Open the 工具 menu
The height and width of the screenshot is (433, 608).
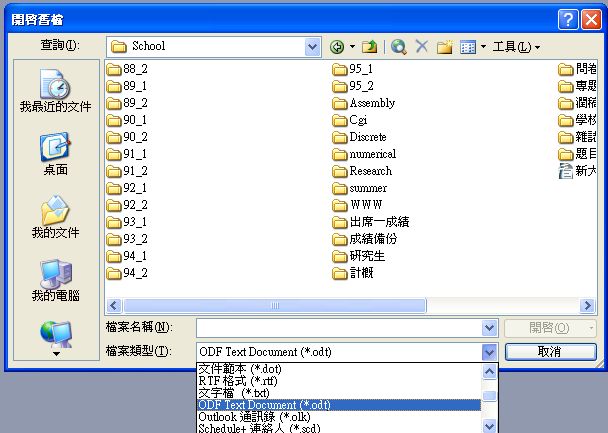click(x=516, y=46)
